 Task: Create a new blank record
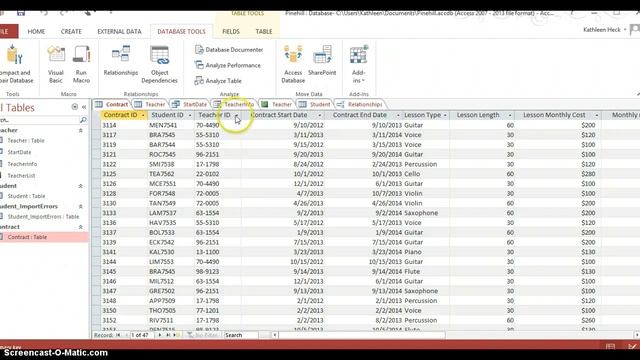coord(176,335)
